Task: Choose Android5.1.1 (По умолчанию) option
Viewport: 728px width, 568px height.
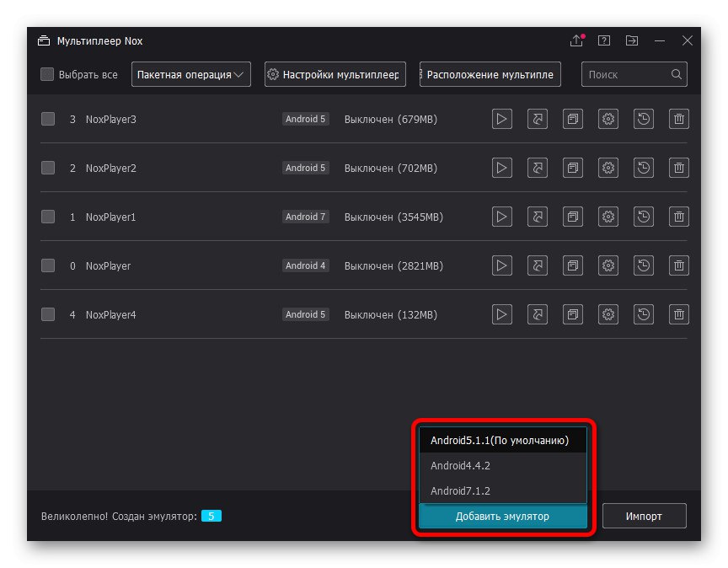Action: pos(503,440)
